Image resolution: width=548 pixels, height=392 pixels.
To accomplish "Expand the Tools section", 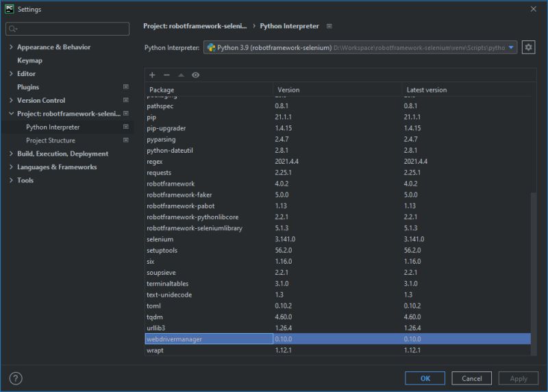I will coord(11,180).
